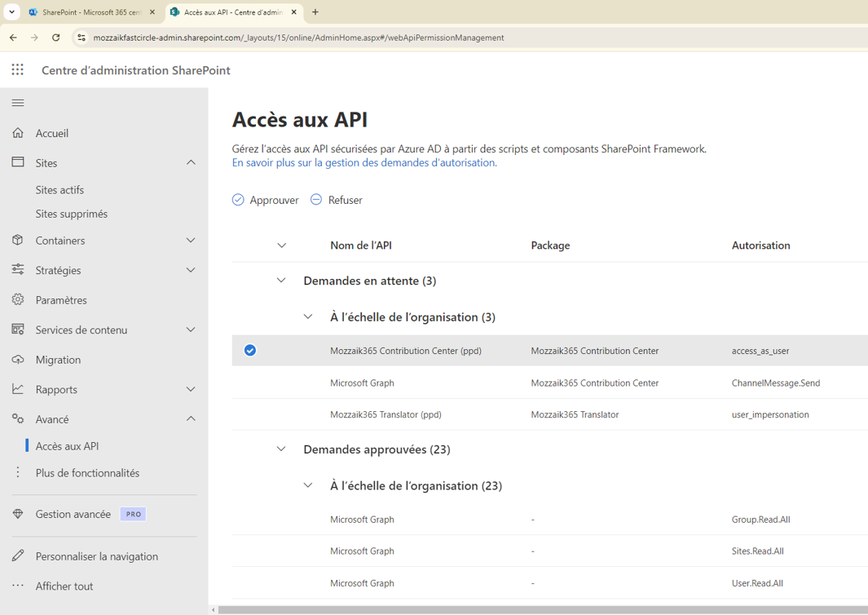The width and height of the screenshot is (868, 615).
Task: Open Paramètres in navigation
Action: [61, 299]
